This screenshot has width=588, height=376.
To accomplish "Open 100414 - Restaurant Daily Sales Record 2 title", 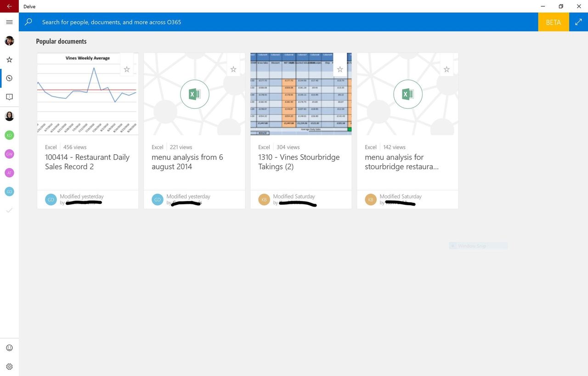I will (87, 162).
